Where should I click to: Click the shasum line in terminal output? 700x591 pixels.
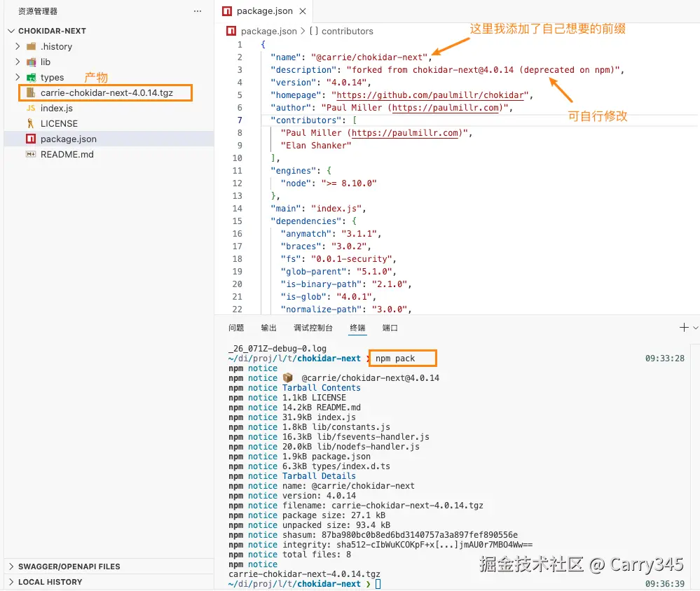pyautogui.click(x=373, y=535)
